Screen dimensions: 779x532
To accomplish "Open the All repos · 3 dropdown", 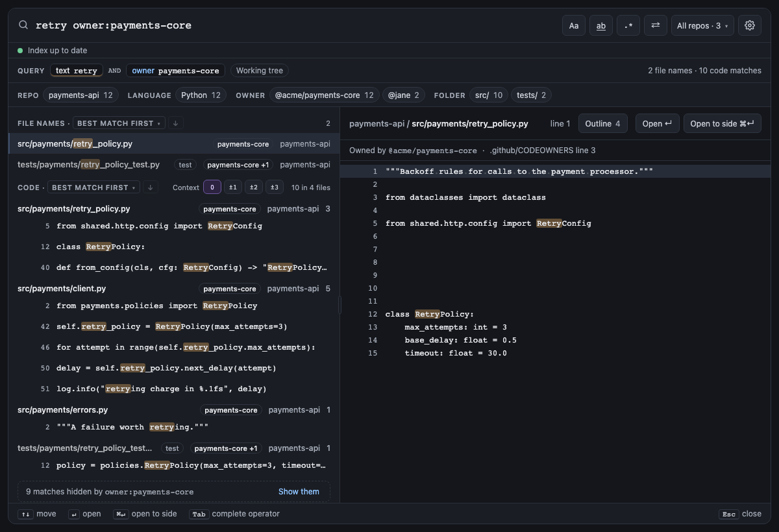I will coord(702,25).
